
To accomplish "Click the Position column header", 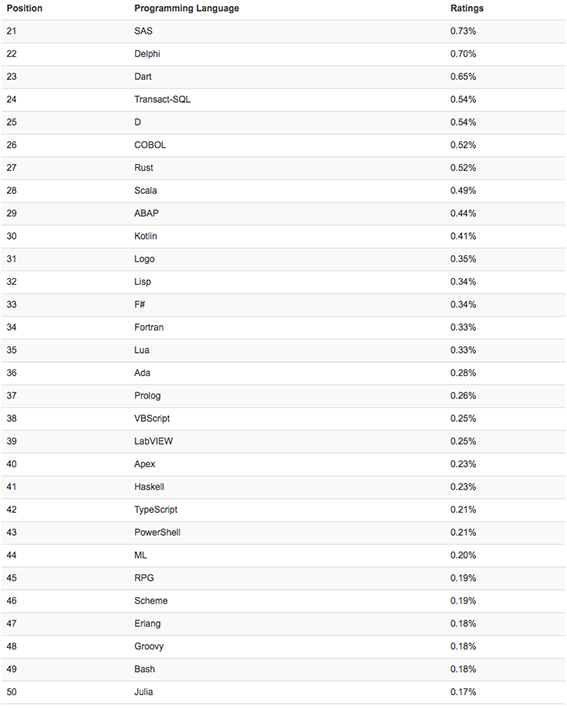I will [24, 9].
